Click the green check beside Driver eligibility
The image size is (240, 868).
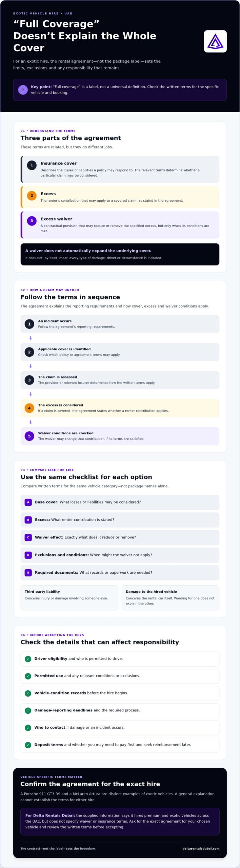pos(28,659)
